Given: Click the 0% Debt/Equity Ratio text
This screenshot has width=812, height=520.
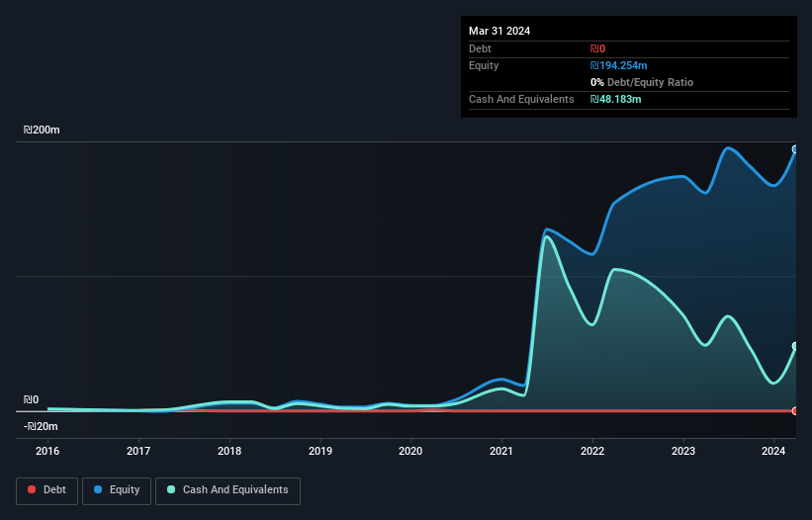Looking at the screenshot, I should click(642, 82).
